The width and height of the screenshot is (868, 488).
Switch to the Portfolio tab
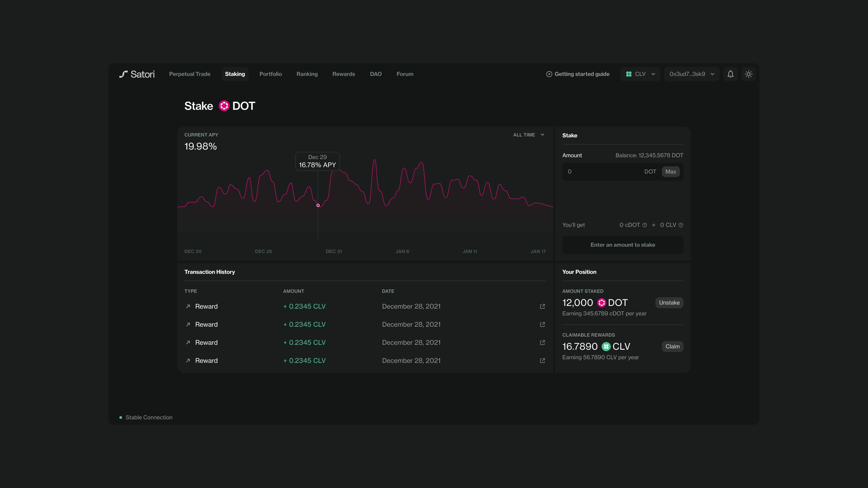pyautogui.click(x=271, y=74)
